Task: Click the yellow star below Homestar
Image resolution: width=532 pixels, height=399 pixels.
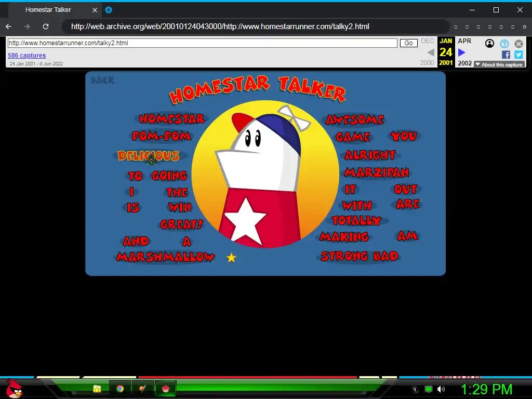Action: point(231,258)
